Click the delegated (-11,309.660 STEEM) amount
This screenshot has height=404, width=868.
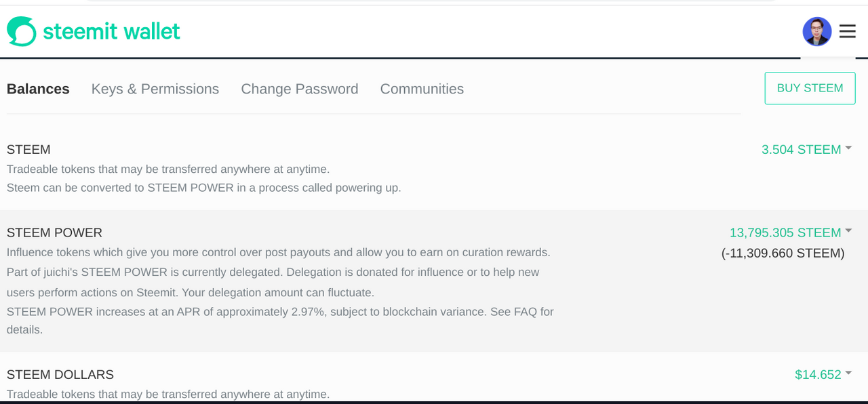pos(783,254)
